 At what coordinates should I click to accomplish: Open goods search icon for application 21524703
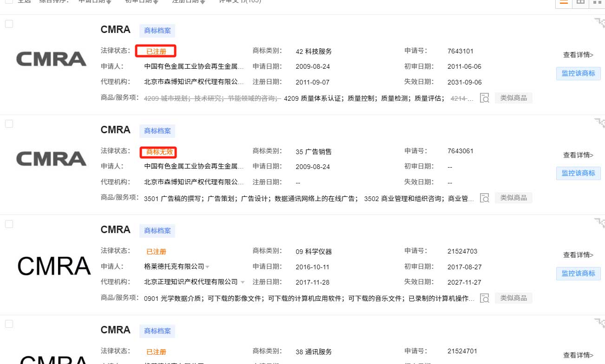485,298
